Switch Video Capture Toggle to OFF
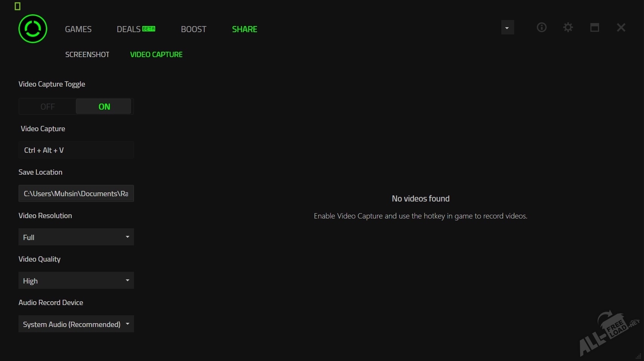The height and width of the screenshot is (361, 644). (x=48, y=107)
